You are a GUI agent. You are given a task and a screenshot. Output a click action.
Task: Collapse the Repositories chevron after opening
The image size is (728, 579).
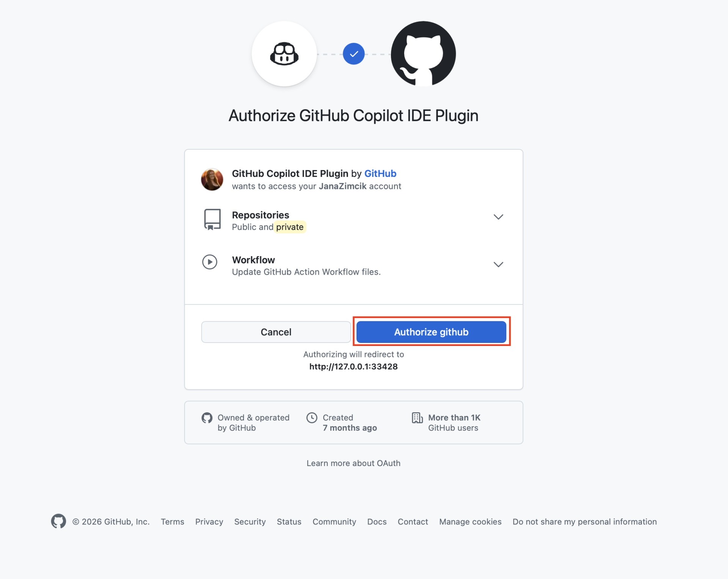click(x=498, y=217)
